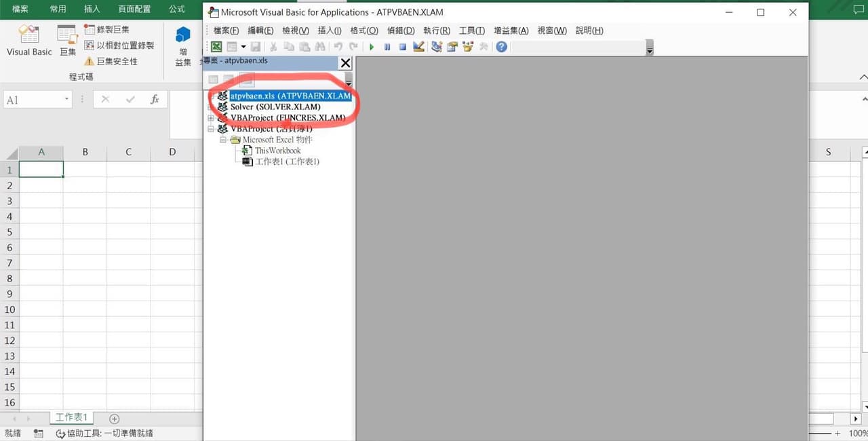The height and width of the screenshot is (441, 868).
Task: Open the 工具(T) menu in VBA editor
Action: click(472, 31)
